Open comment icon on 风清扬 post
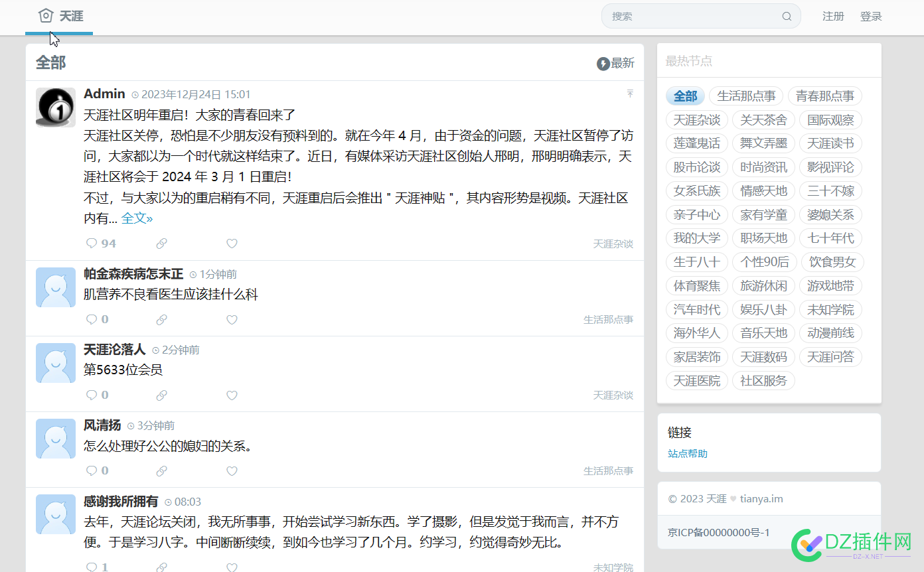Image resolution: width=924 pixels, height=572 pixels. [92, 471]
